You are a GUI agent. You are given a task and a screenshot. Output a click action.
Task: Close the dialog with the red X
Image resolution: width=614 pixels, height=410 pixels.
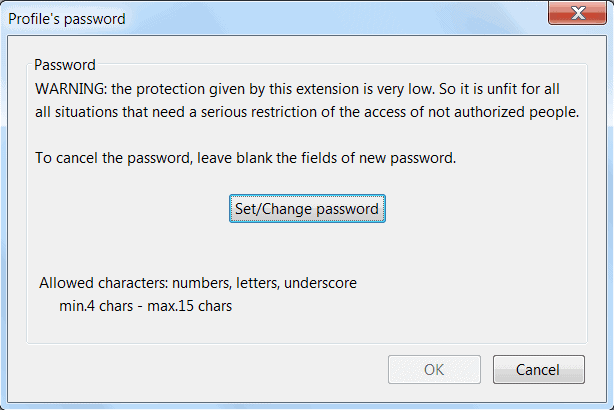click(578, 13)
